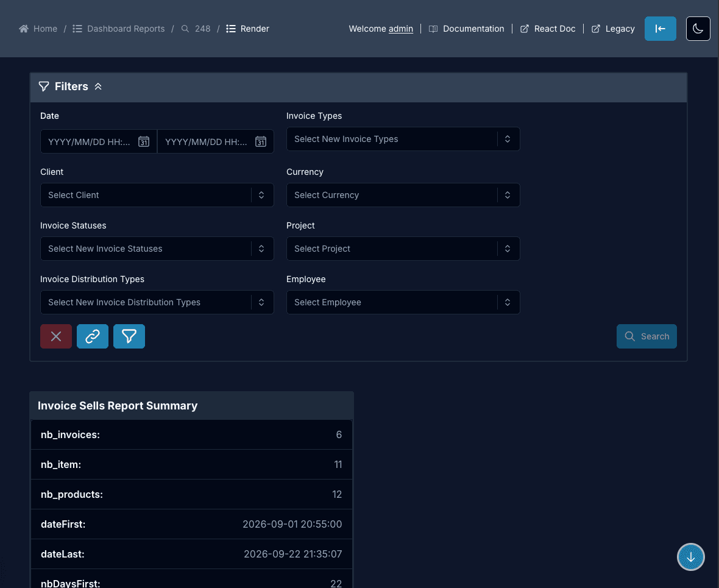Open the Select Employee dropdown
Image resolution: width=719 pixels, height=588 pixels.
pos(403,302)
